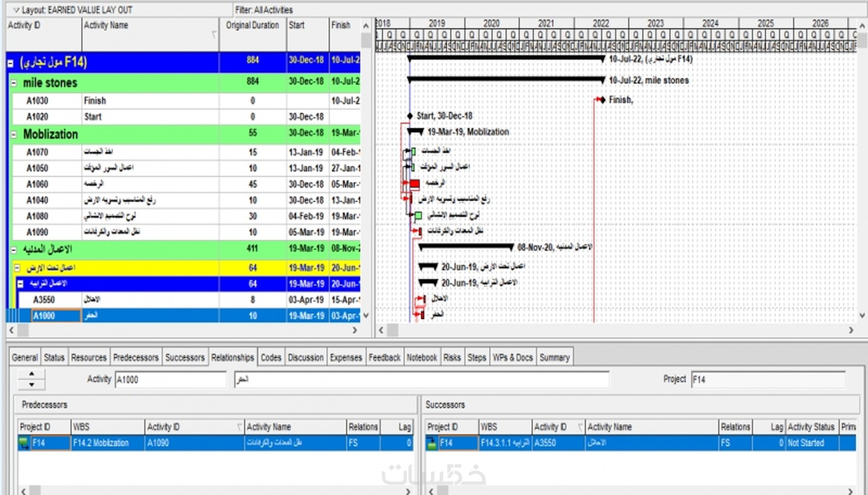Go to next activity with down arrow
The image size is (868, 495).
32,384
